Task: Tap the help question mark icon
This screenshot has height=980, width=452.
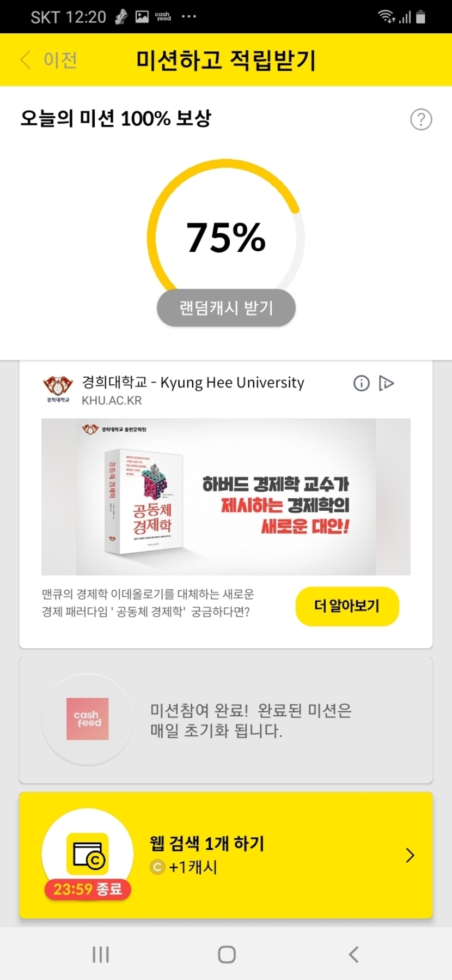Action: [421, 119]
